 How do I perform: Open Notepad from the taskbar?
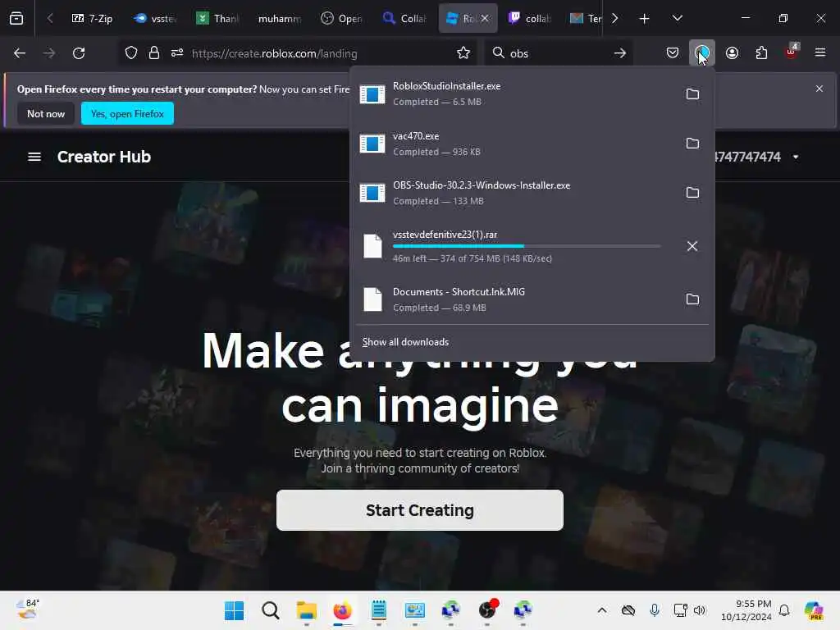[379, 610]
